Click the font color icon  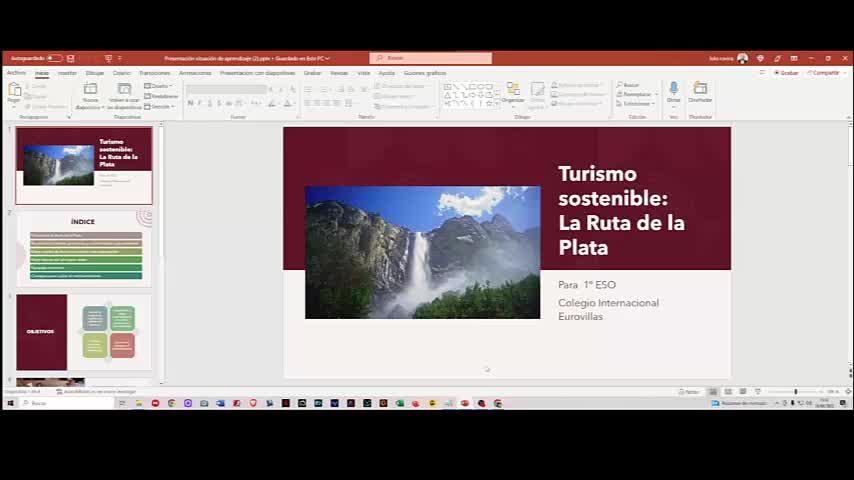[x=288, y=104]
